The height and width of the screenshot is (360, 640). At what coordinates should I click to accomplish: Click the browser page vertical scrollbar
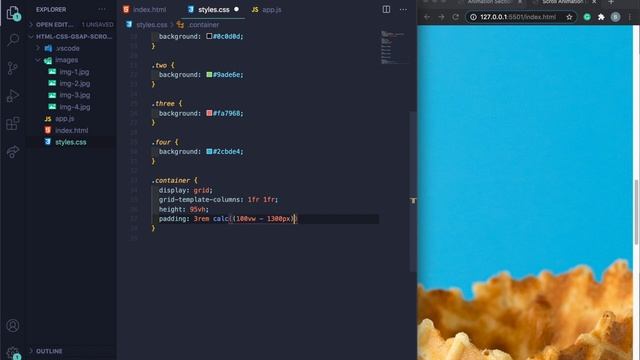point(636,212)
